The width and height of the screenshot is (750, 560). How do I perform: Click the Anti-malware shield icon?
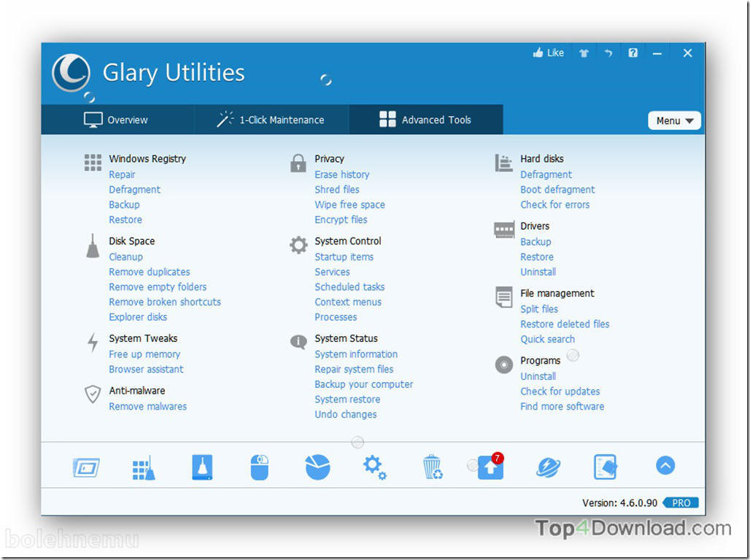coord(93,394)
